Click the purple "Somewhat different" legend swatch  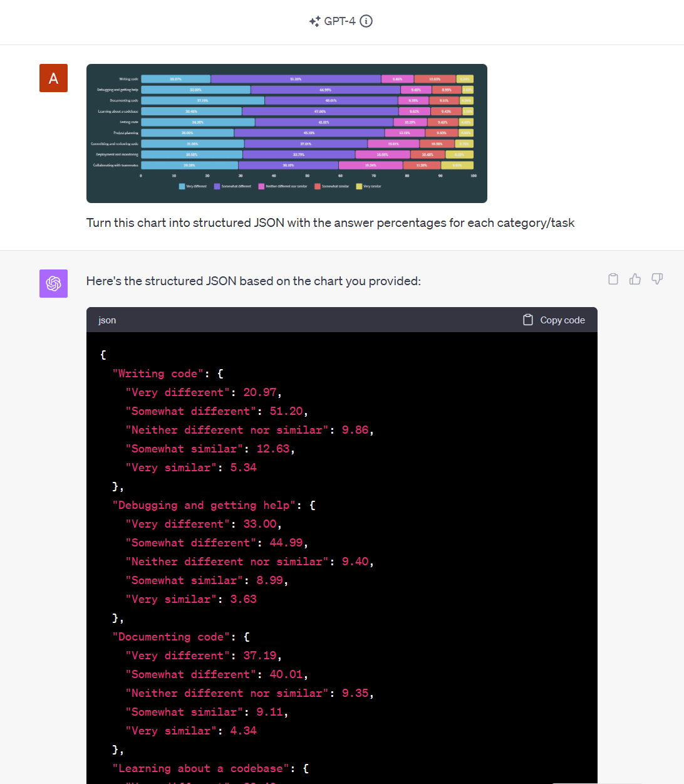[217, 186]
